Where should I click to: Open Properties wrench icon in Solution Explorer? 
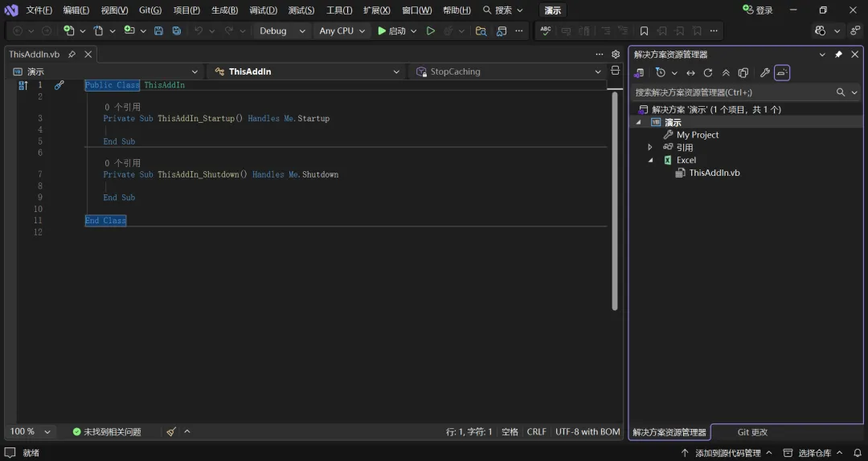point(764,73)
